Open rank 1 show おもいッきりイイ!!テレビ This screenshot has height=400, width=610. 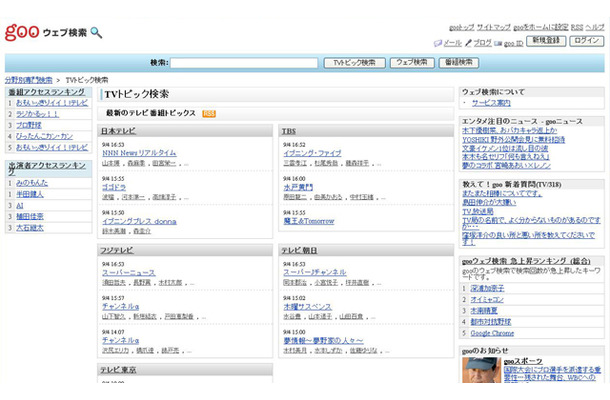[x=52, y=103]
